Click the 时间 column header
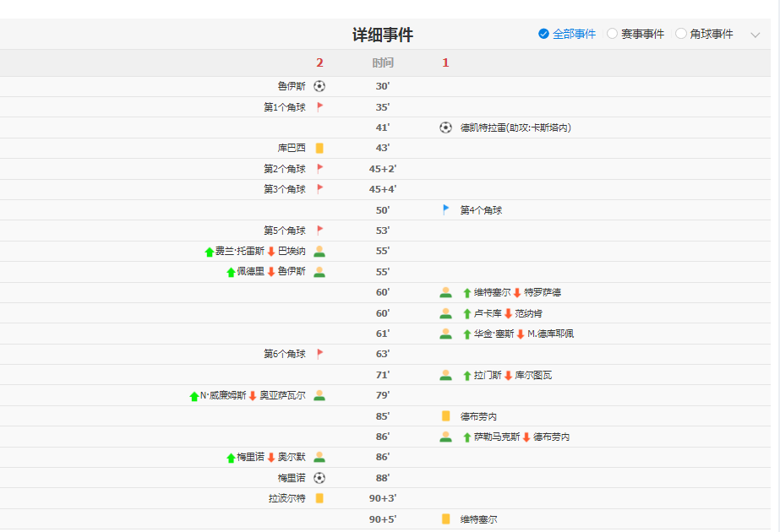This screenshot has width=780, height=532. point(383,62)
